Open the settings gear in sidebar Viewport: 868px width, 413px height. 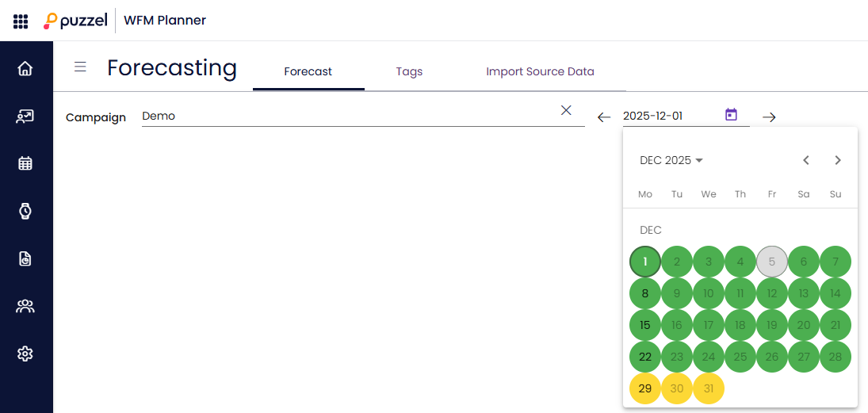25,354
